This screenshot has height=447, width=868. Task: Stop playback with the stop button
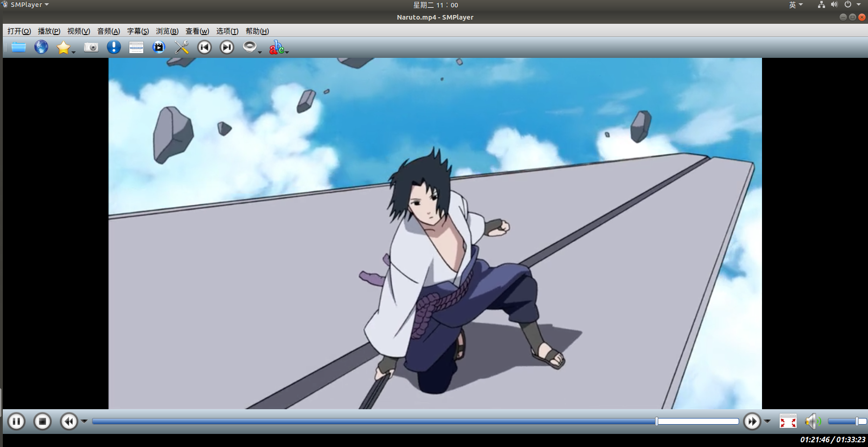point(42,421)
